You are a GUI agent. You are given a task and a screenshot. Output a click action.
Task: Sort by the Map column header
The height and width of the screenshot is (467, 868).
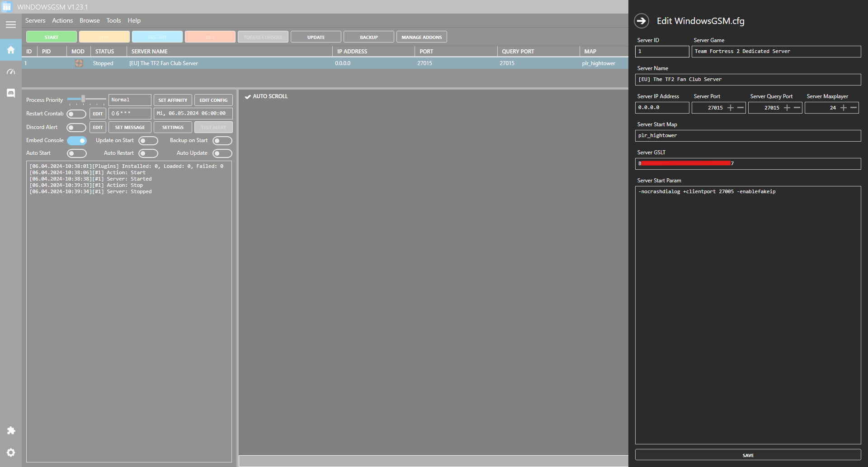[x=604, y=52]
